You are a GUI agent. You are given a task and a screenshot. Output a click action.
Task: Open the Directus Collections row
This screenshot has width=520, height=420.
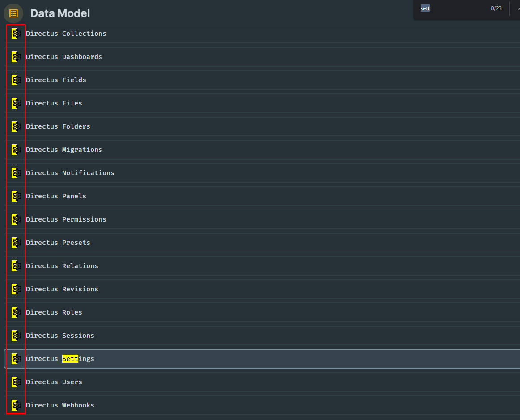[x=262, y=34]
